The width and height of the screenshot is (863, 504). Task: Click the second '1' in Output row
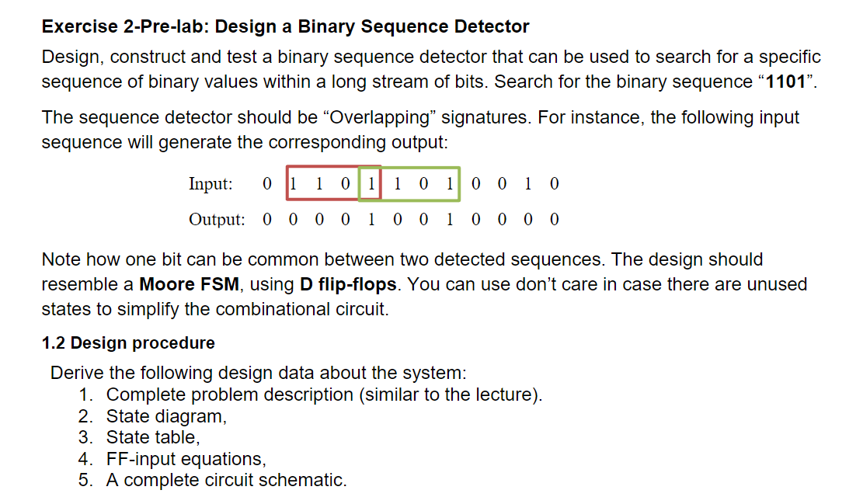click(450, 220)
